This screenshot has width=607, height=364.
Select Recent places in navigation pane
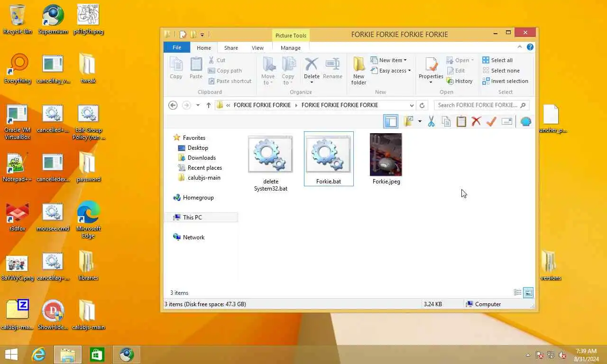204,168
